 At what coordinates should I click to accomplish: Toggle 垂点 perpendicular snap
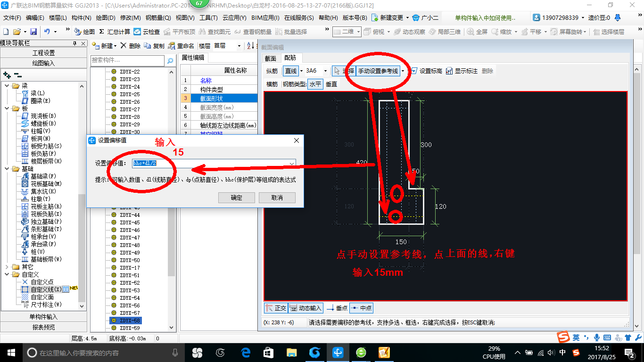pos(337,308)
